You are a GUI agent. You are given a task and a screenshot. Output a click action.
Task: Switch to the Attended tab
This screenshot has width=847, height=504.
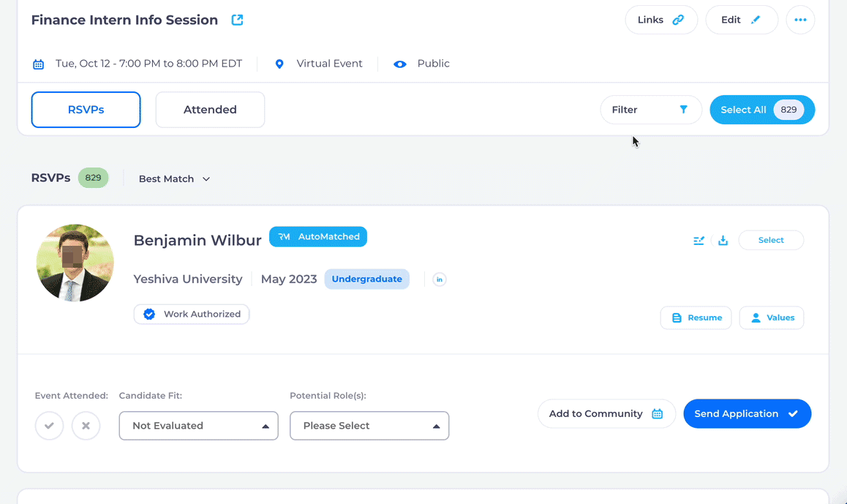click(210, 110)
